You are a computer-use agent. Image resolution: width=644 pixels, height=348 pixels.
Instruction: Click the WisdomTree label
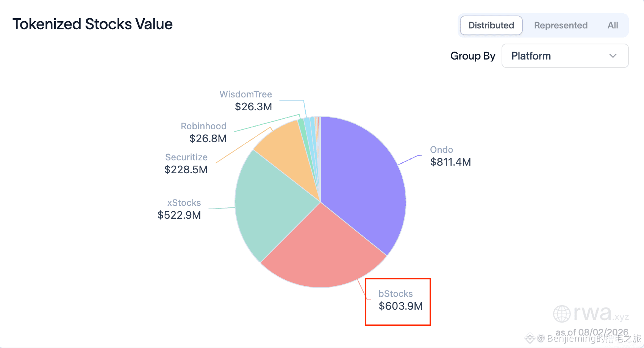[245, 94]
